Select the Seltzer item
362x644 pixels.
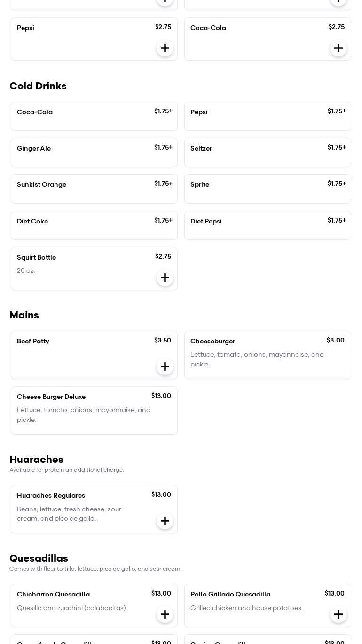coord(268,152)
